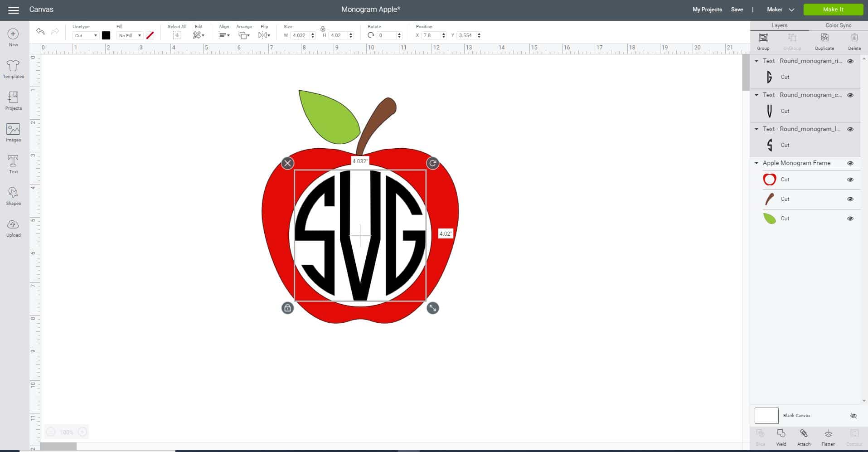Click the Width stepper arrows
This screenshot has height=452, width=868.
[x=313, y=35]
